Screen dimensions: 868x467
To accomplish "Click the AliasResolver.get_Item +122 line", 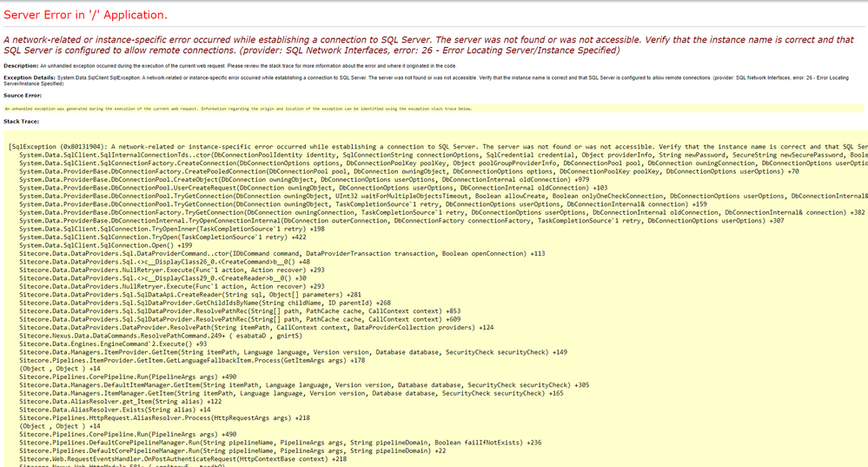I will click(120, 402).
